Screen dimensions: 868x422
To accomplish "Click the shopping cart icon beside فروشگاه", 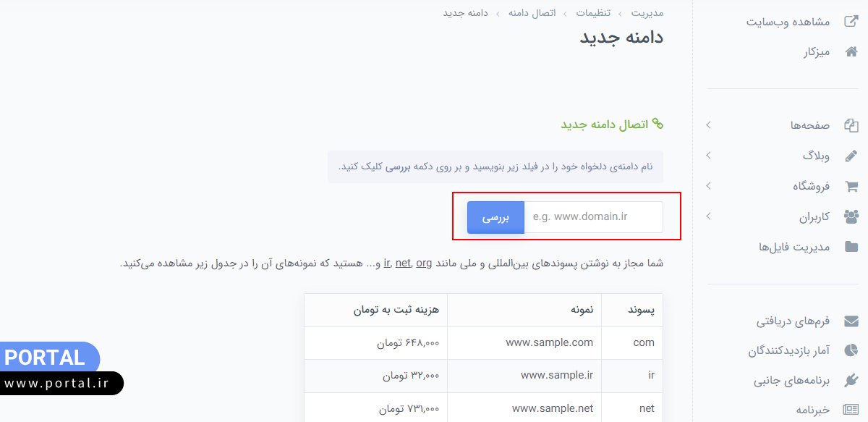I will (851, 186).
